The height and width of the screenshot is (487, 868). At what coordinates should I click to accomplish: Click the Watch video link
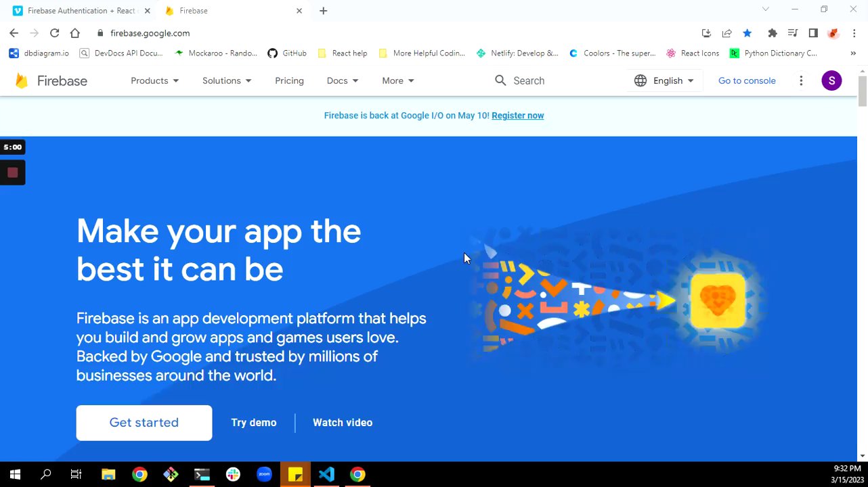click(x=343, y=423)
